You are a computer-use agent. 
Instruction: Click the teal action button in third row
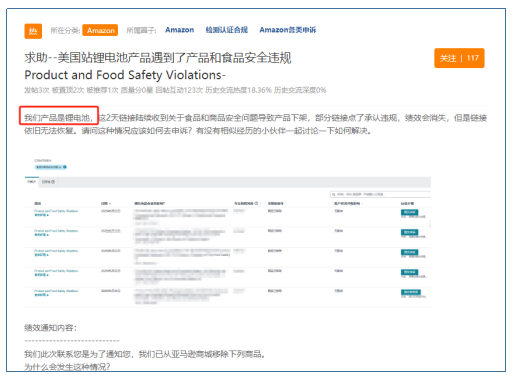tap(409, 252)
